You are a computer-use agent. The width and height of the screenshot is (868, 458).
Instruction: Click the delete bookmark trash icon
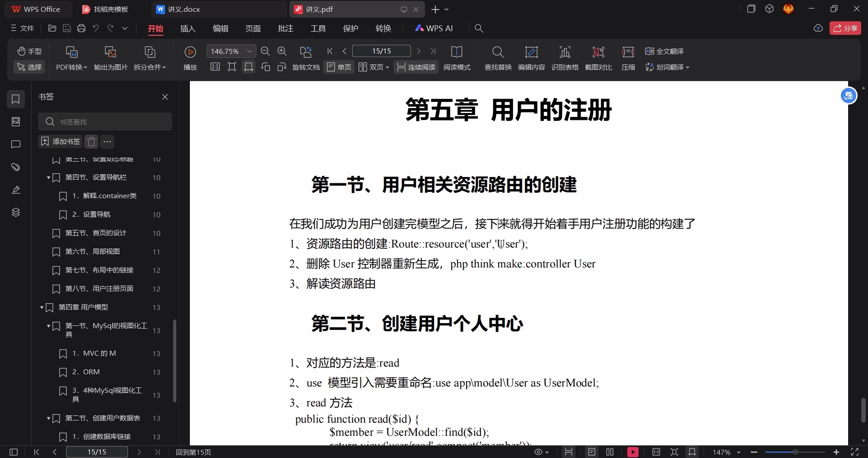coord(91,142)
